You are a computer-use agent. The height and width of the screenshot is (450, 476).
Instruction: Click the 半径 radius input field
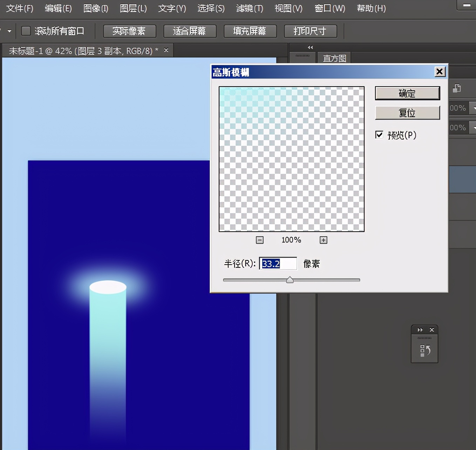[278, 264]
